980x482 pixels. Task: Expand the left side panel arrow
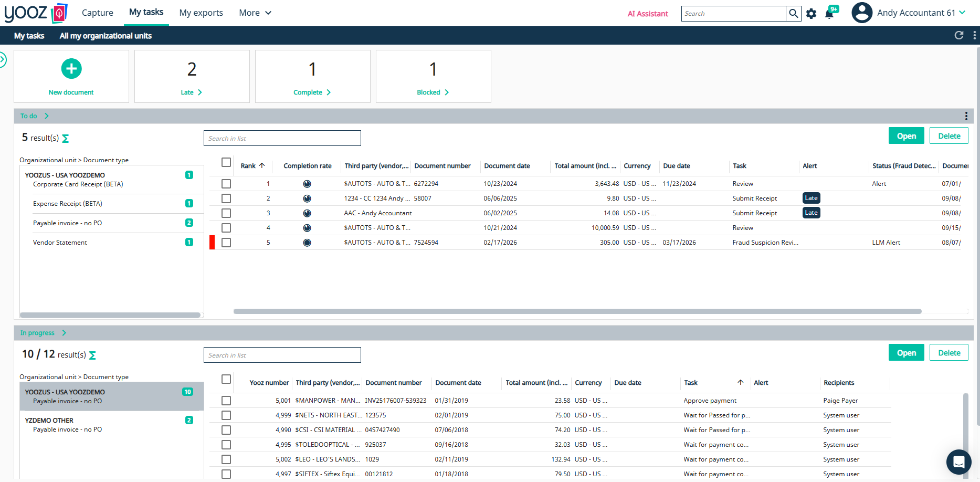[x=3, y=60]
